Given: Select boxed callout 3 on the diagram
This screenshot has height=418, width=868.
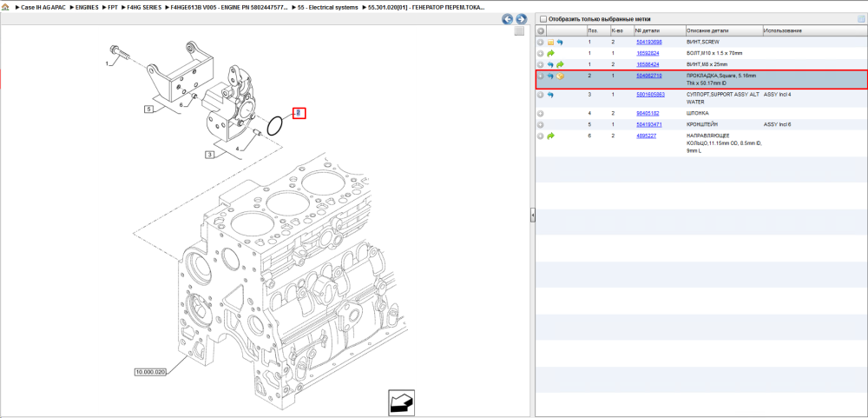Looking at the screenshot, I should 210,155.
